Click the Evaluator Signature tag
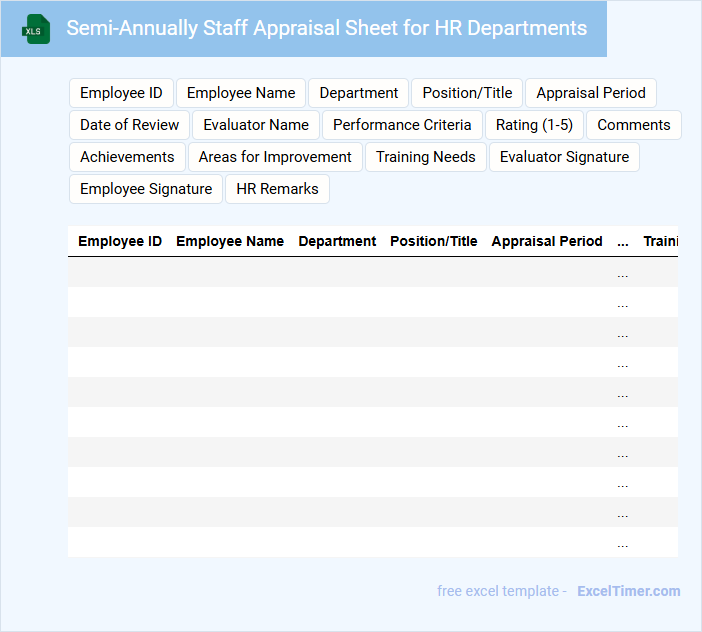This screenshot has height=632, width=702. pyautogui.click(x=564, y=157)
